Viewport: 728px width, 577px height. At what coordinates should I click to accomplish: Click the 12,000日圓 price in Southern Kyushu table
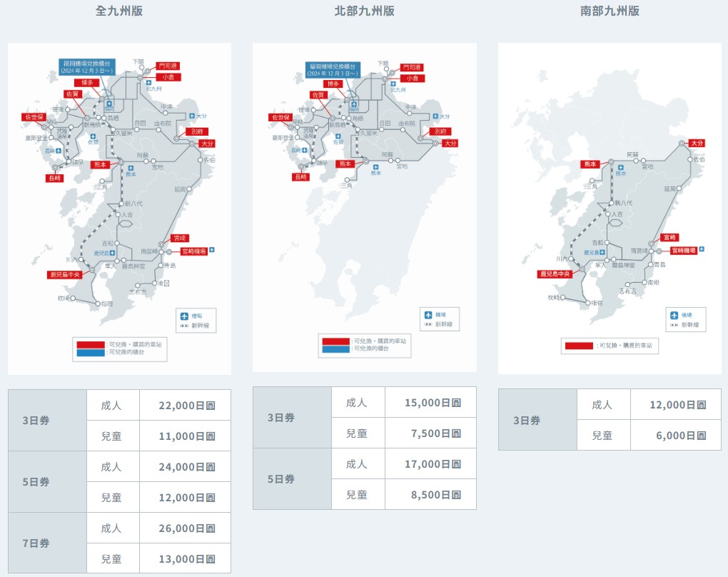675,405
